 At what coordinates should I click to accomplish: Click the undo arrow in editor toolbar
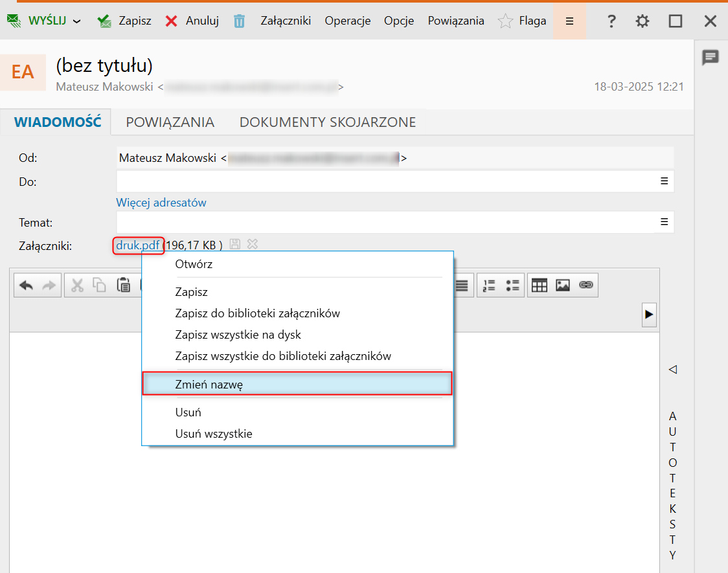tap(27, 286)
